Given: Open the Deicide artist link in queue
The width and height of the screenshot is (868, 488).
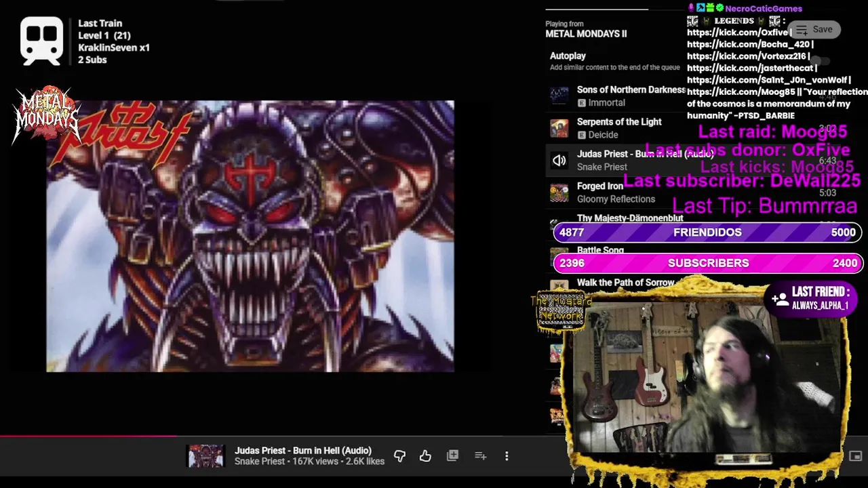Looking at the screenshot, I should tap(603, 135).
